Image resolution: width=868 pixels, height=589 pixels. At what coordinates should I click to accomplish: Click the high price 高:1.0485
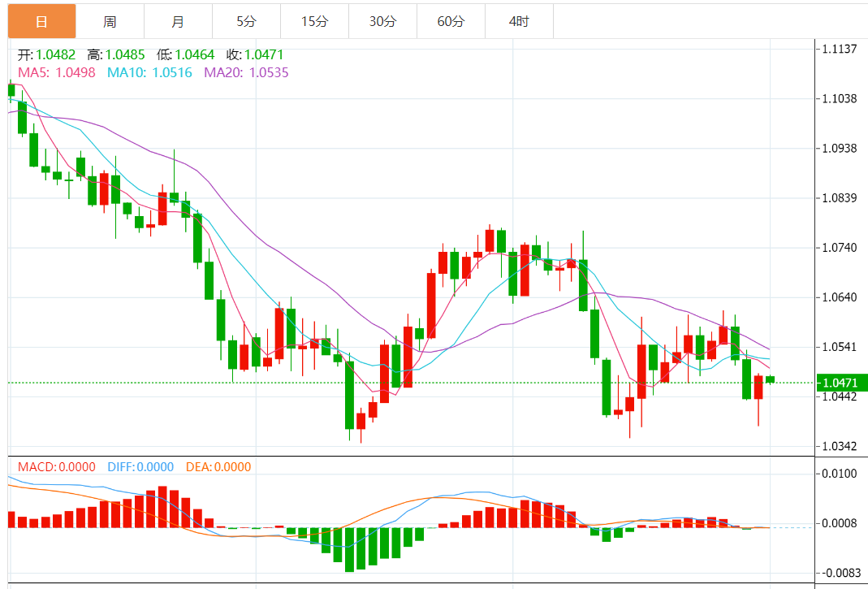click(x=115, y=55)
